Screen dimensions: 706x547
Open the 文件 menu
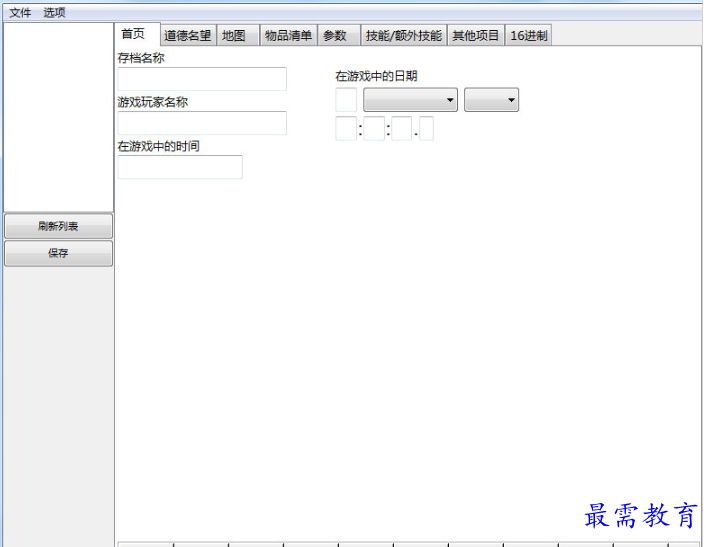20,13
